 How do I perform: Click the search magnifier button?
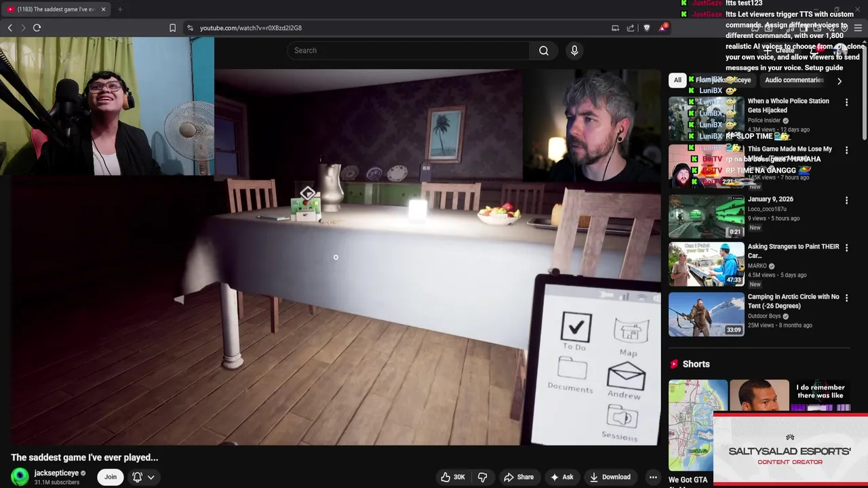pyautogui.click(x=544, y=50)
